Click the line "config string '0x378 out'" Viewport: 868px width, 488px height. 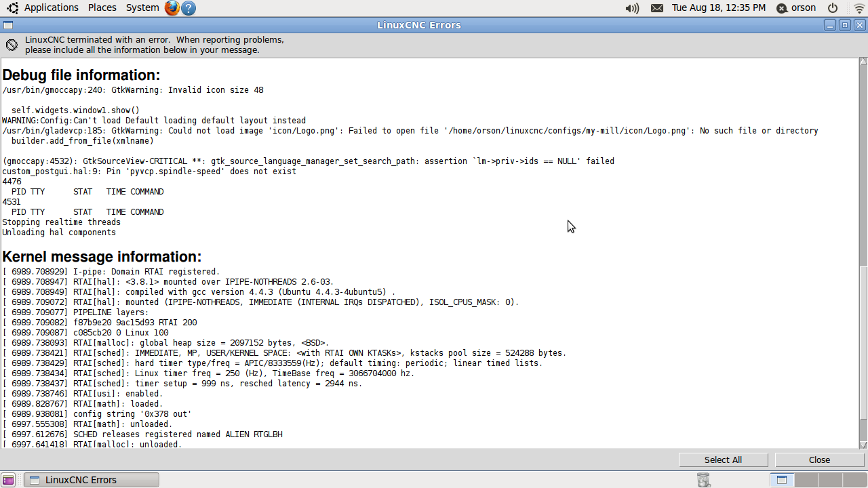(97, 414)
